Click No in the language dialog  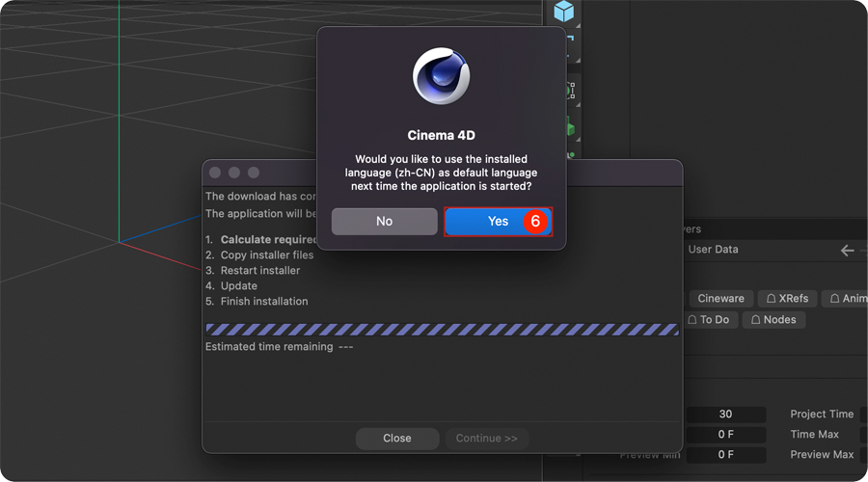click(x=384, y=222)
